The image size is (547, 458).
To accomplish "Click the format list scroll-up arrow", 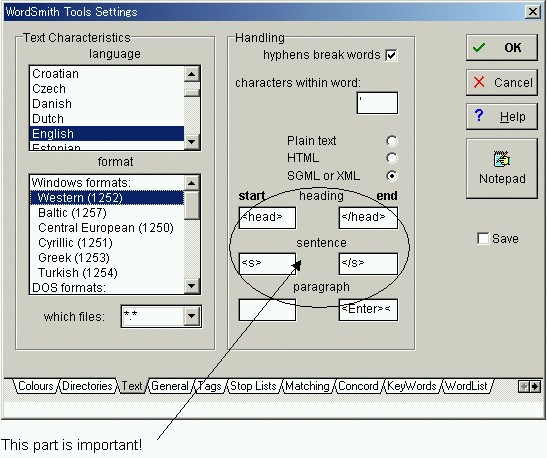I will (192, 183).
